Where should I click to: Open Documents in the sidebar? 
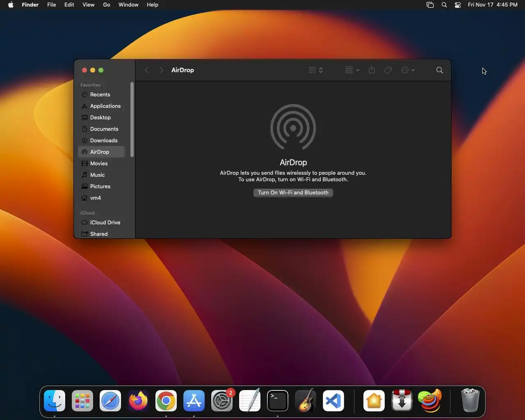[x=101, y=129]
